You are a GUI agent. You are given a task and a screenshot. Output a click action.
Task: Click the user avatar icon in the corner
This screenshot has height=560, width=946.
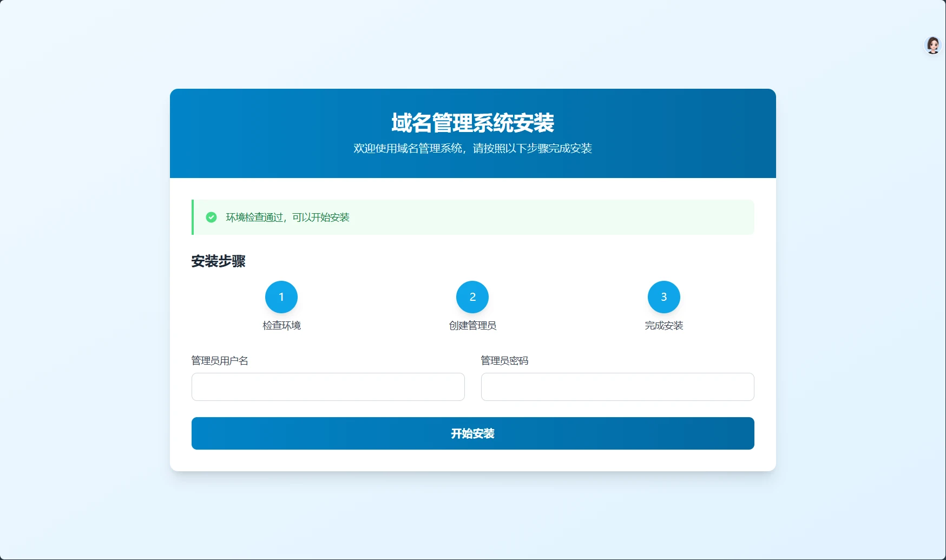point(932,45)
